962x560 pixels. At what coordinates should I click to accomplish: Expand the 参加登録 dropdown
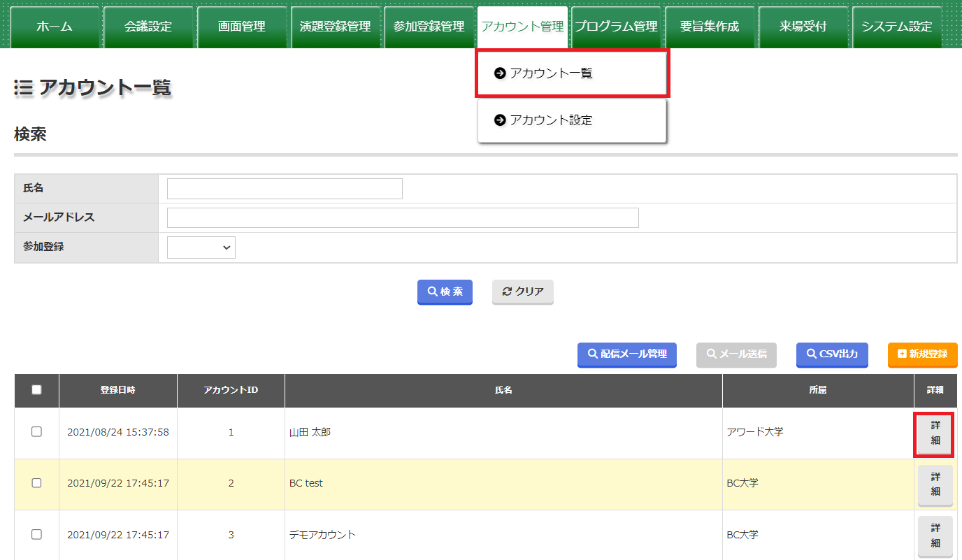(x=201, y=247)
